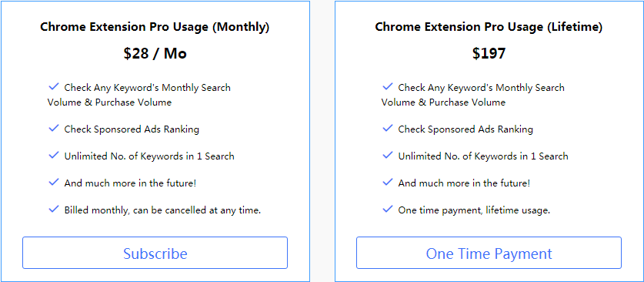Image resolution: width=644 pixels, height=282 pixels.
Task: Click checkmark beside lifetime Check Sponsored Ads Ranking
Action: 388,128
